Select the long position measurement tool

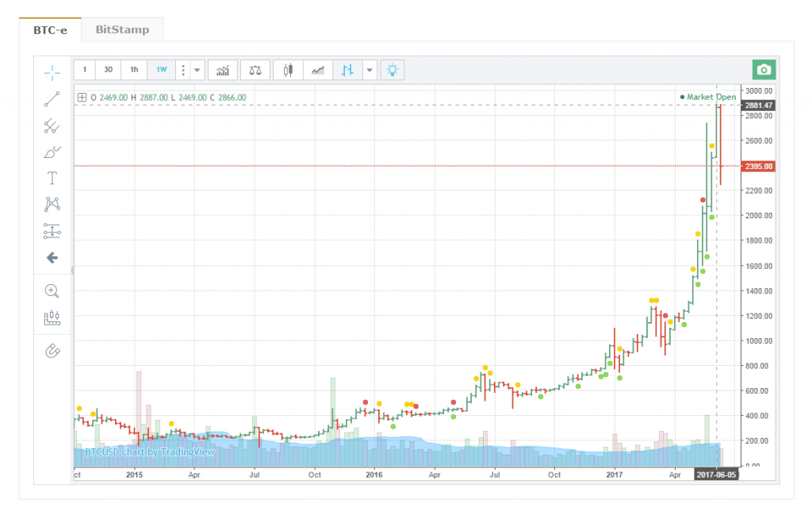pyautogui.click(x=52, y=231)
